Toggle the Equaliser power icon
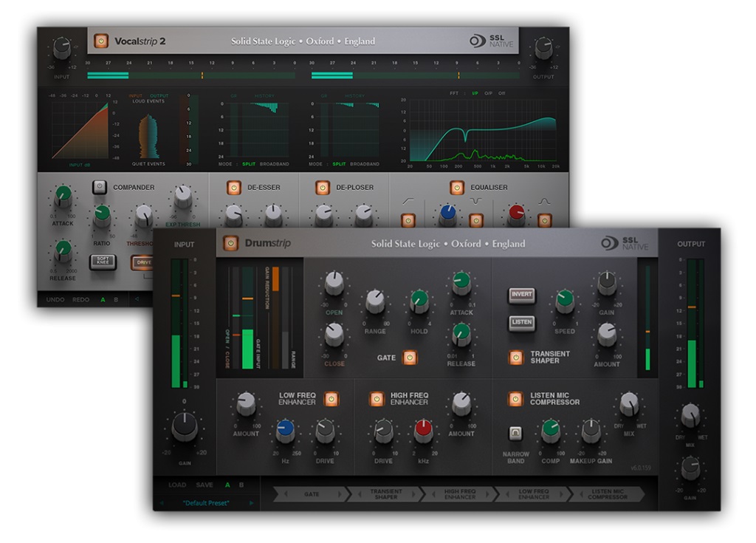The width and height of the screenshot is (756, 543). point(456,187)
